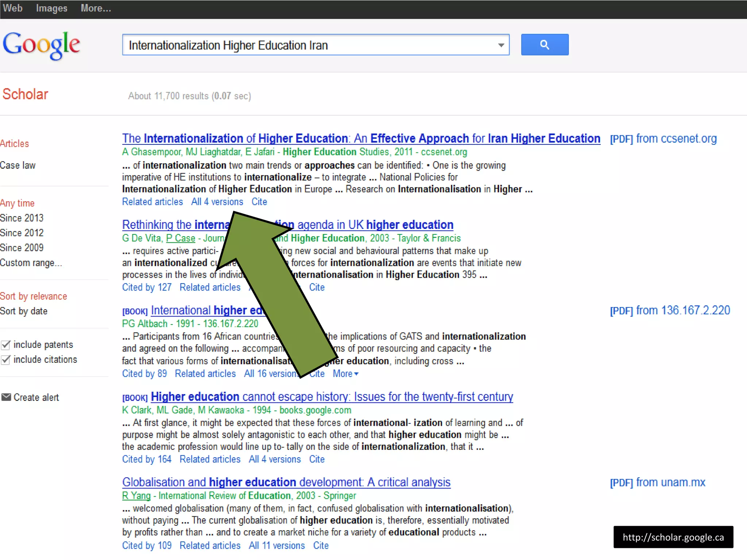Toggle the include citations checkbox

(5, 359)
